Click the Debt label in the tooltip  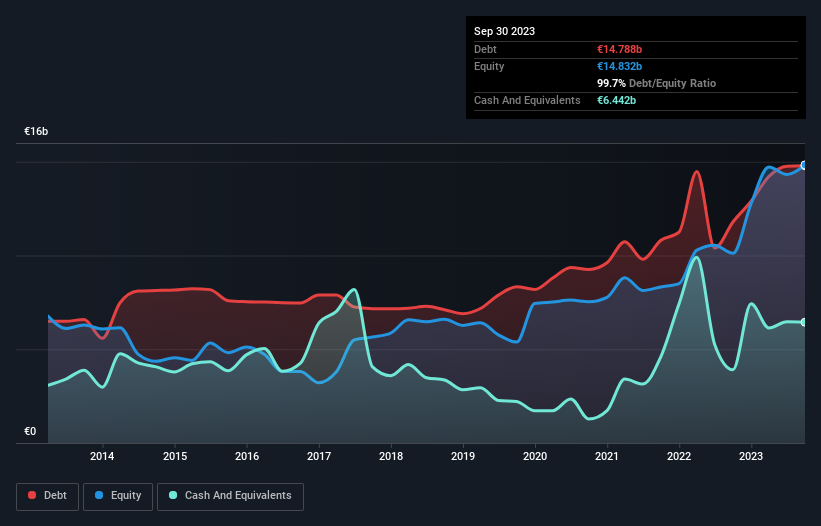coord(485,49)
